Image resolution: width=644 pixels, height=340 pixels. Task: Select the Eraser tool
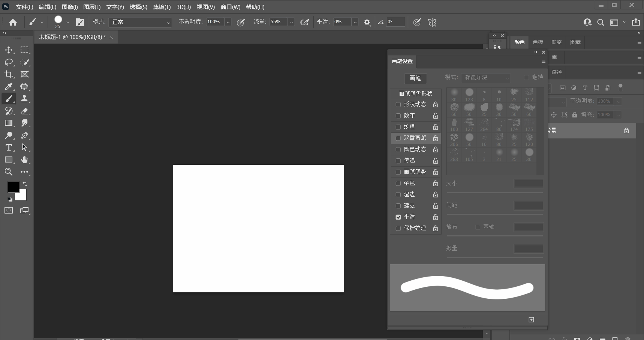[24, 111]
